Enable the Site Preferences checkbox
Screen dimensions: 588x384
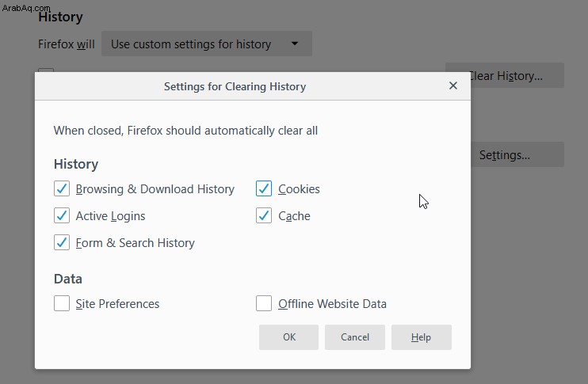coord(62,303)
